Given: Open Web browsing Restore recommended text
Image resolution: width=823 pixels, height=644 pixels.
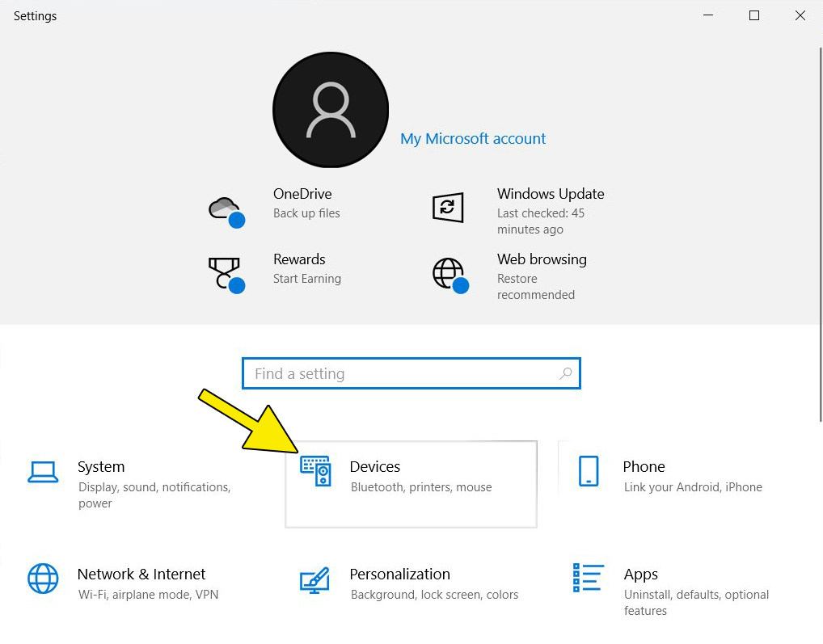Looking at the screenshot, I should (536, 287).
